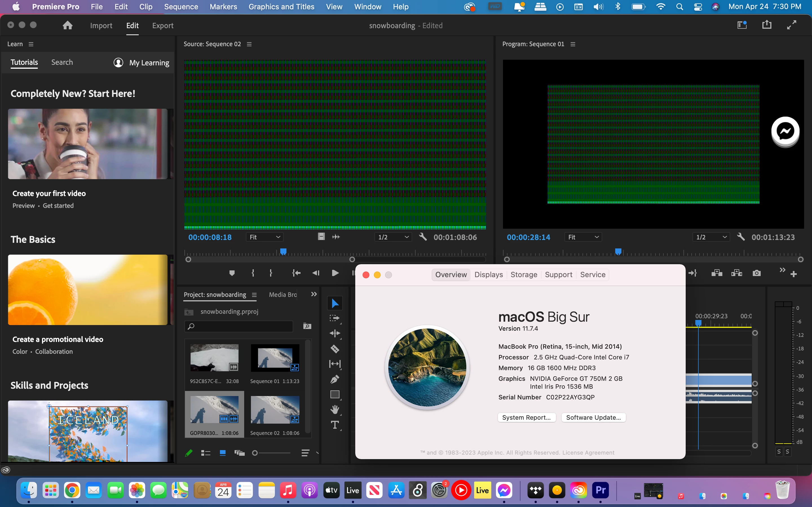Click the Software Update button
Viewport: 812px width, 507px height.
[593, 417]
